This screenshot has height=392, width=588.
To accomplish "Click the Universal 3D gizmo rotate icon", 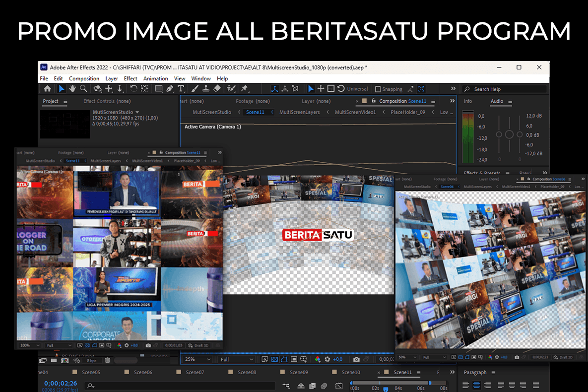I will click(341, 89).
